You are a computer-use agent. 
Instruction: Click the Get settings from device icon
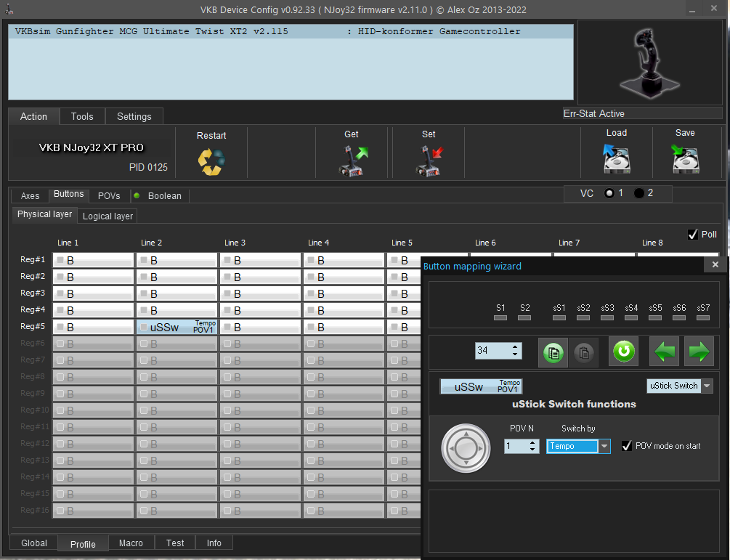tap(352, 160)
